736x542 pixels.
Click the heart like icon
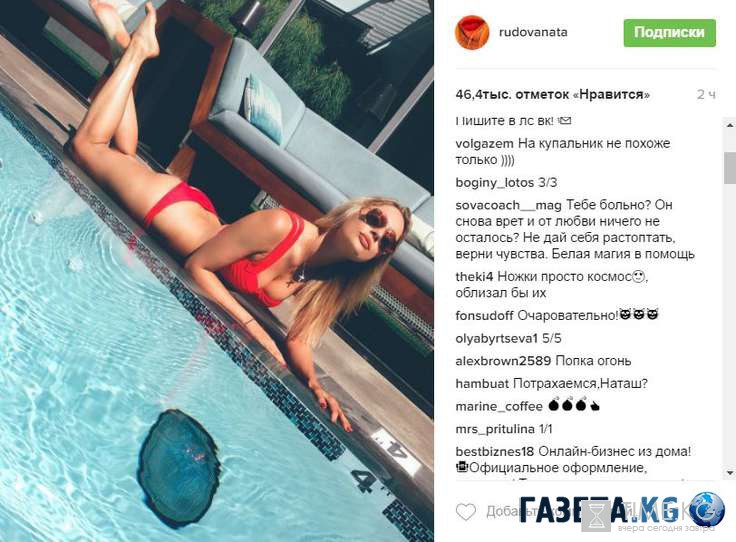pos(466,511)
